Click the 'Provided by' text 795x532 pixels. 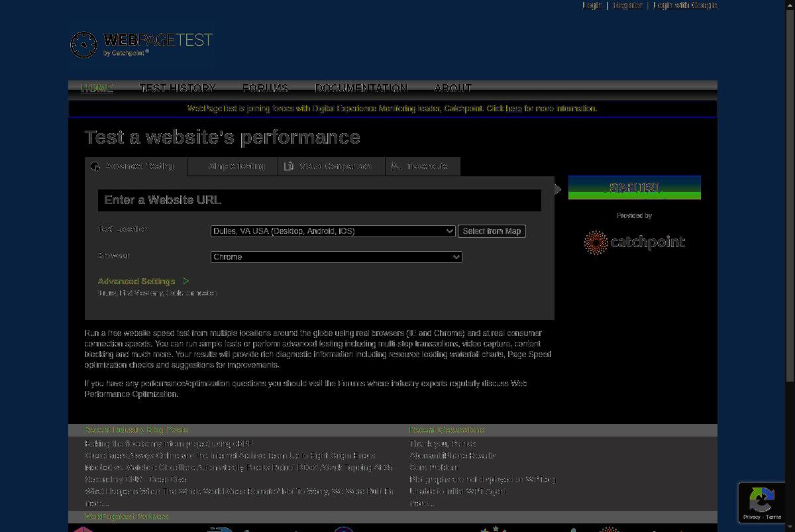click(634, 215)
